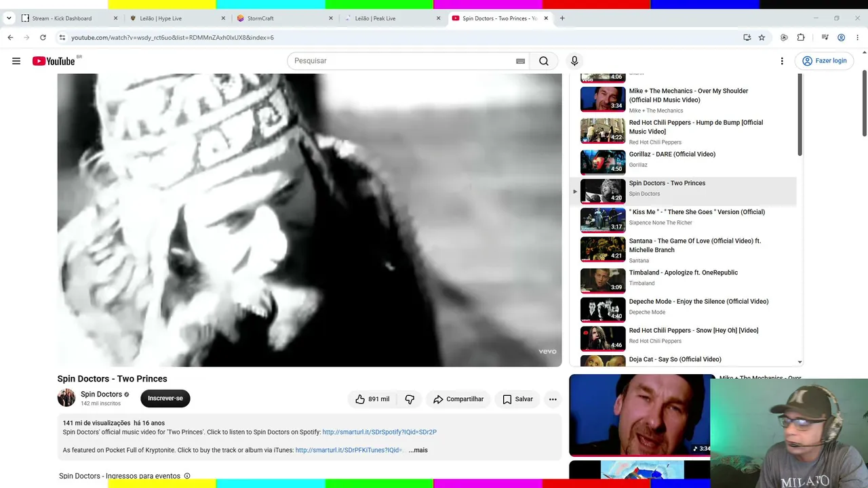Viewport: 868px width, 488px height.
Task: Switch to Leilão | Hype Live tab
Action: [x=176, y=18]
